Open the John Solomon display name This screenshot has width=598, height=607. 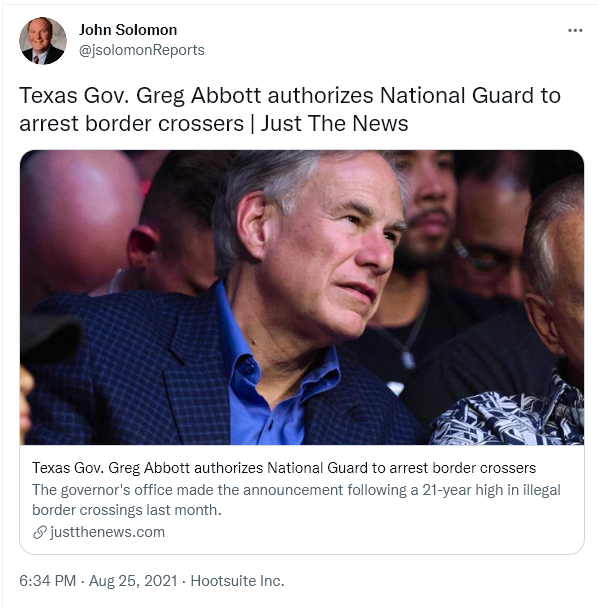click(128, 30)
